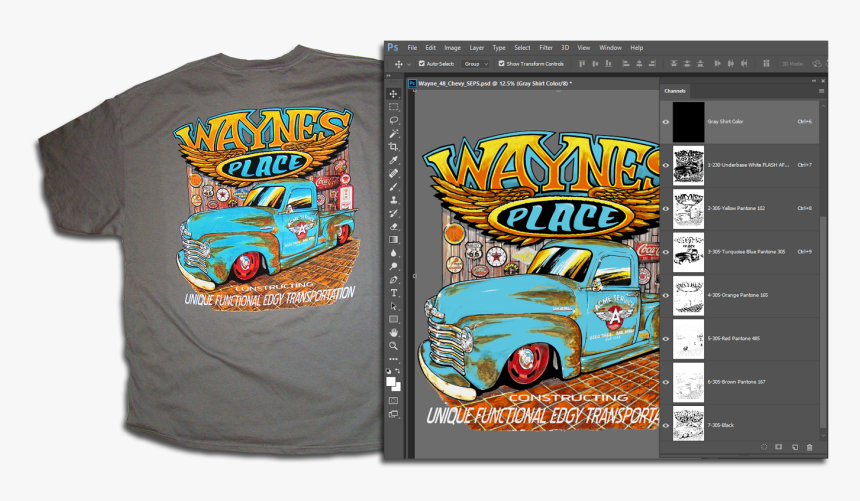Select the Crop tool

click(393, 147)
